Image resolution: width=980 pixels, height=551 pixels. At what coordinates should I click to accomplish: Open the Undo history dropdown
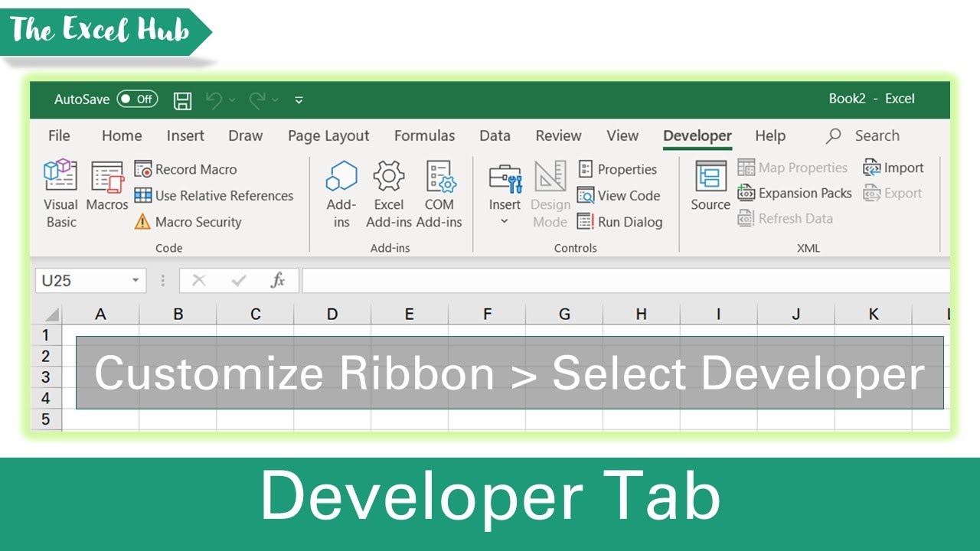[x=232, y=99]
